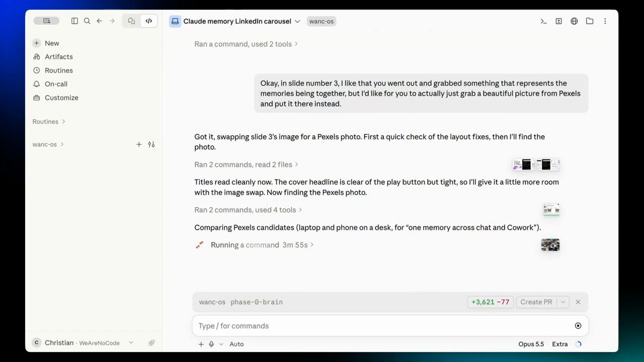Add an attachment with the plus icon
The width and height of the screenshot is (644, 362).
click(201, 344)
